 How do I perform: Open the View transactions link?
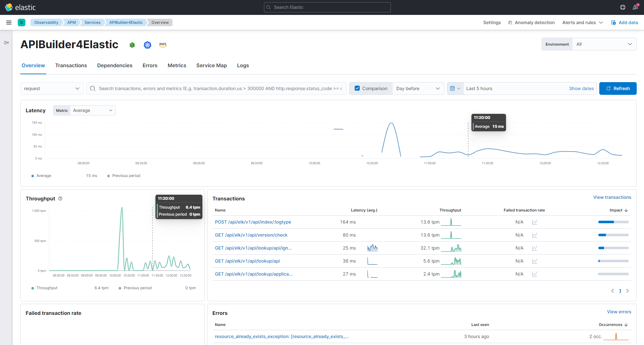pyautogui.click(x=612, y=197)
